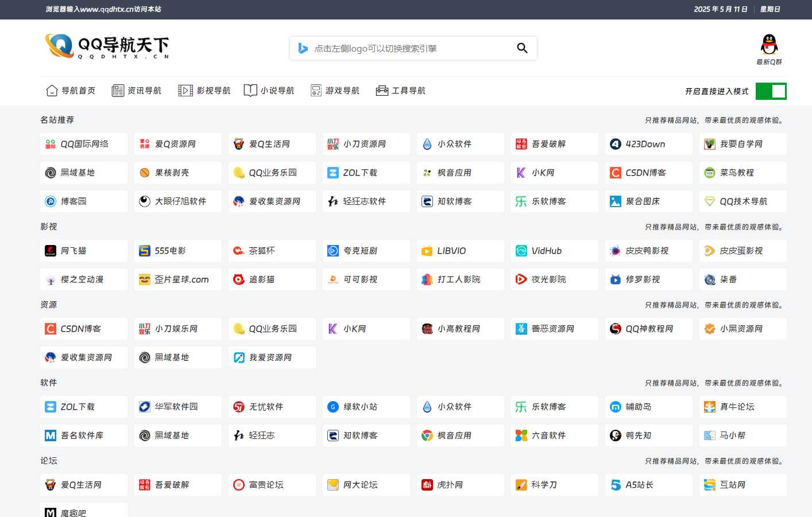This screenshot has width=812, height=517.
Task: Click the 大眼仔旭软件 site icon
Action: [145, 201]
